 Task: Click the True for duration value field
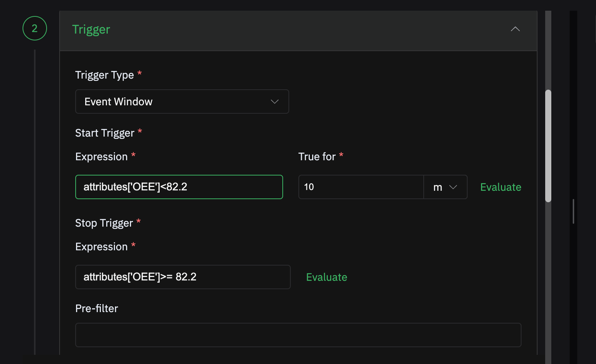pyautogui.click(x=361, y=187)
